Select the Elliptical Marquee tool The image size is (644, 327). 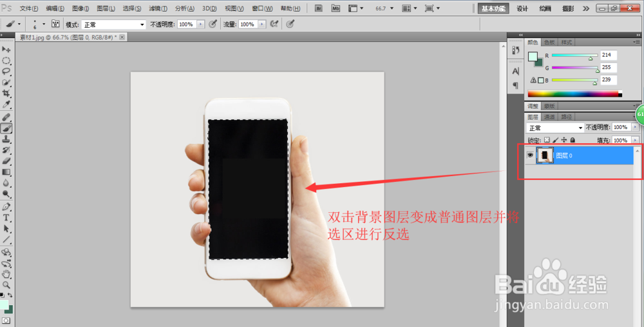point(6,61)
